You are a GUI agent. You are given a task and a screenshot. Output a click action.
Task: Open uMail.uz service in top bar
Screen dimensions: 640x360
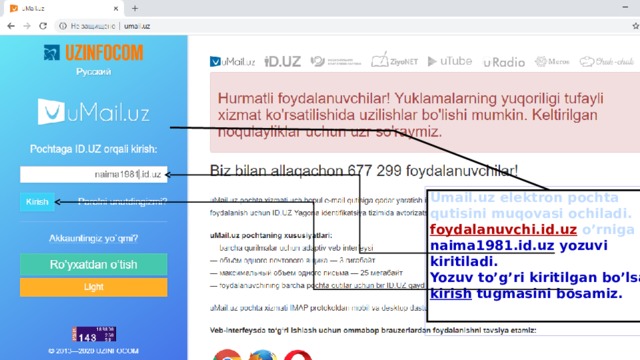click(x=232, y=62)
